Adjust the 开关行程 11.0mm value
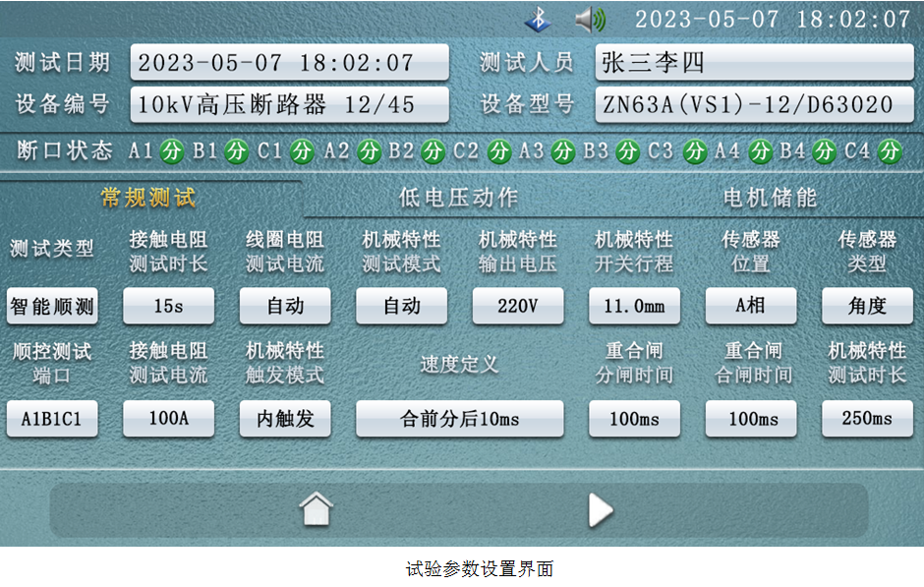The height and width of the screenshot is (587, 924). point(634,306)
